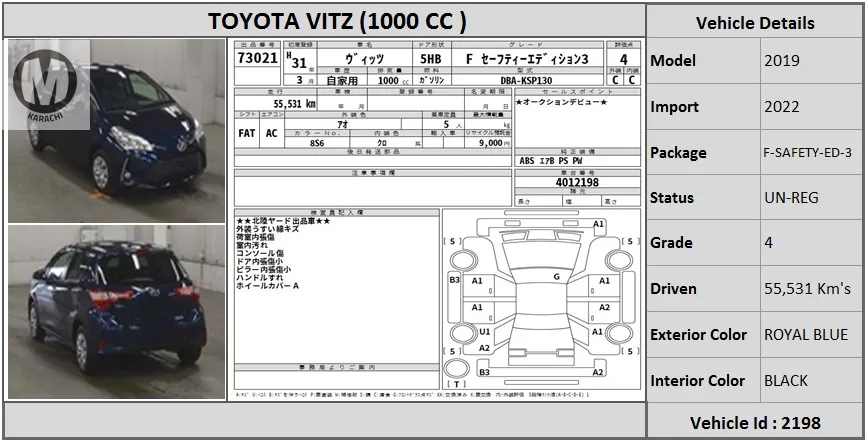The image size is (868, 441).
Task: Click the Model value 2019
Action: point(782,60)
